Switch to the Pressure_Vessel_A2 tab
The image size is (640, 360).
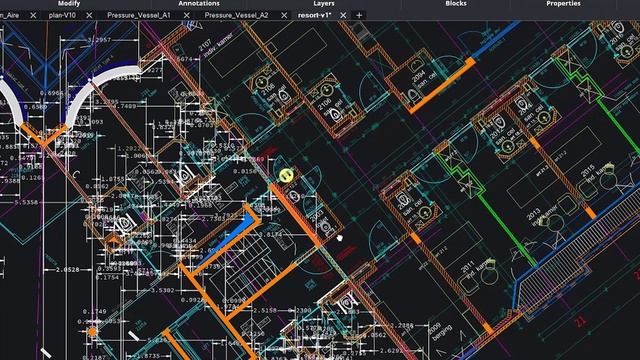[x=236, y=15]
